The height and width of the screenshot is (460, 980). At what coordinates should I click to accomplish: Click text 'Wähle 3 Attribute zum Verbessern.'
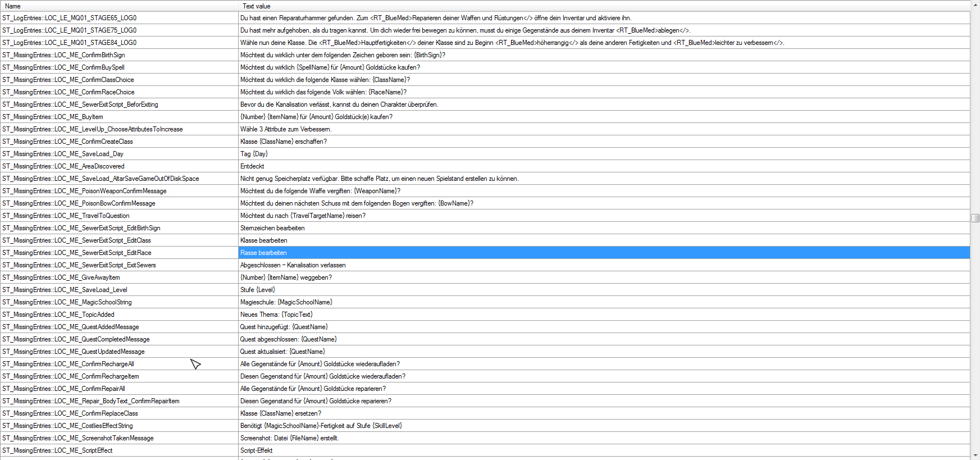tap(286, 129)
